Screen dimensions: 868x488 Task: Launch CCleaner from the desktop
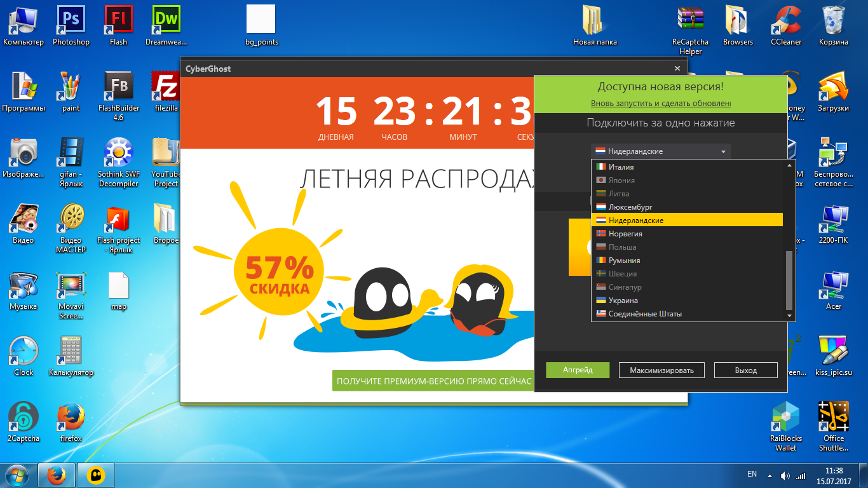click(x=786, y=25)
